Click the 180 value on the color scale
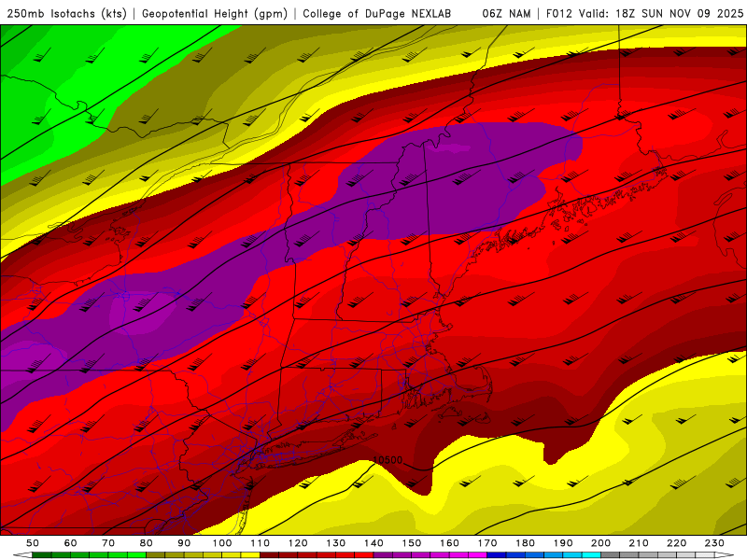Viewport: 747px width, 560px height. point(525,543)
